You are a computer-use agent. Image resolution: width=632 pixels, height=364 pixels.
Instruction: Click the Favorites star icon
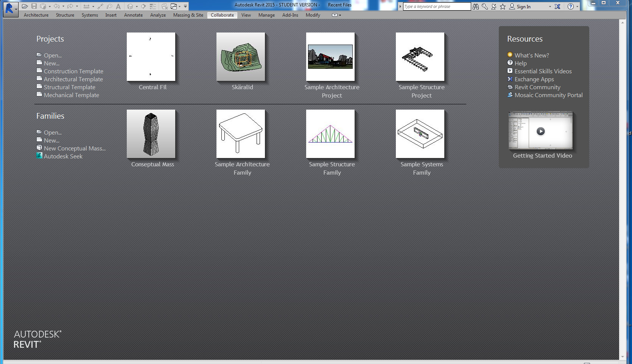pyautogui.click(x=503, y=6)
